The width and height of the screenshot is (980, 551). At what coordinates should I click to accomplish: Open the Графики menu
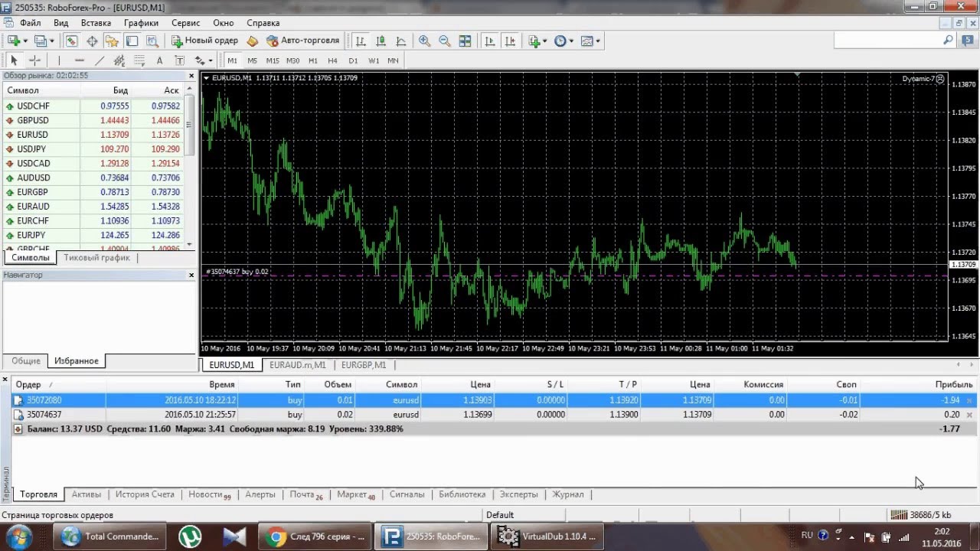point(141,23)
